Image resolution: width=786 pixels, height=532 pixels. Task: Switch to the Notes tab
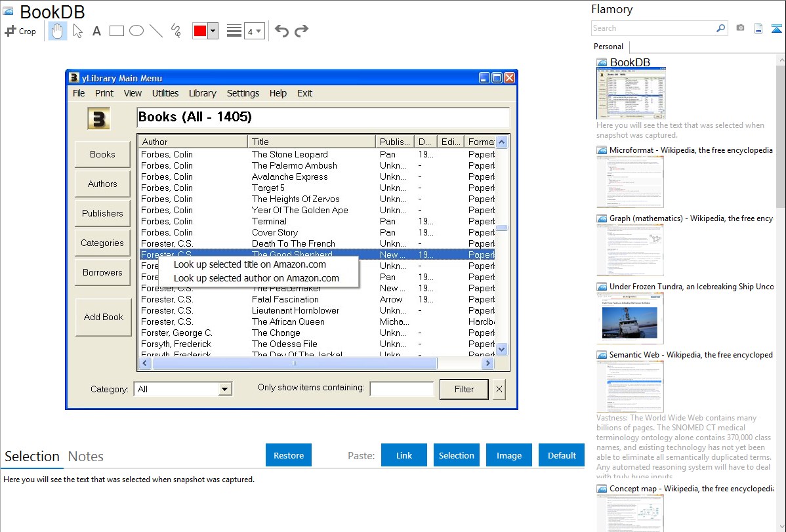86,457
